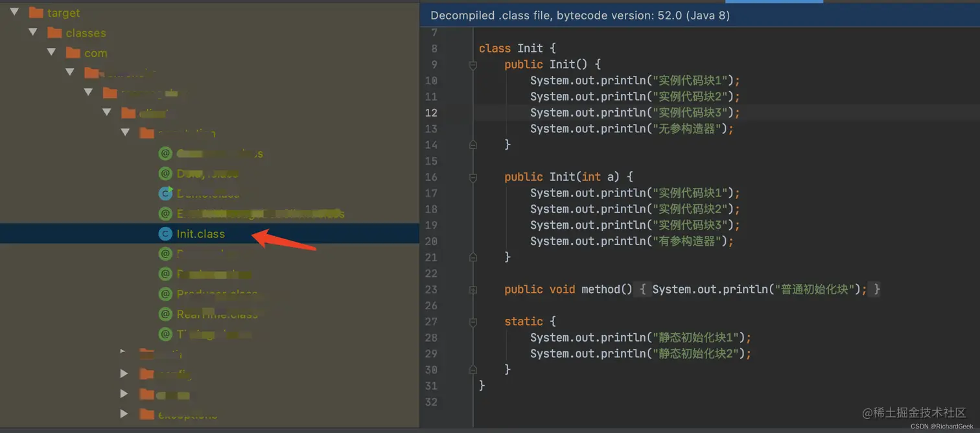The image size is (980, 433).
Task: Select Producer.class in the project tree
Action: point(209,294)
